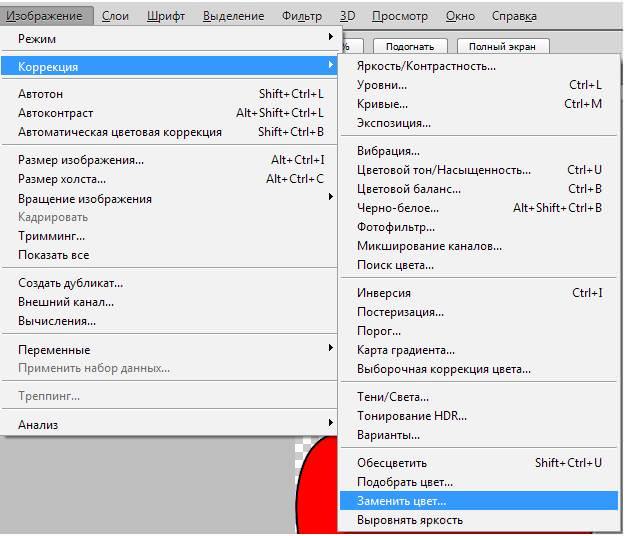Select Яркость/Контрастность adjustment
The width and height of the screenshot is (626, 536).
pos(478,66)
